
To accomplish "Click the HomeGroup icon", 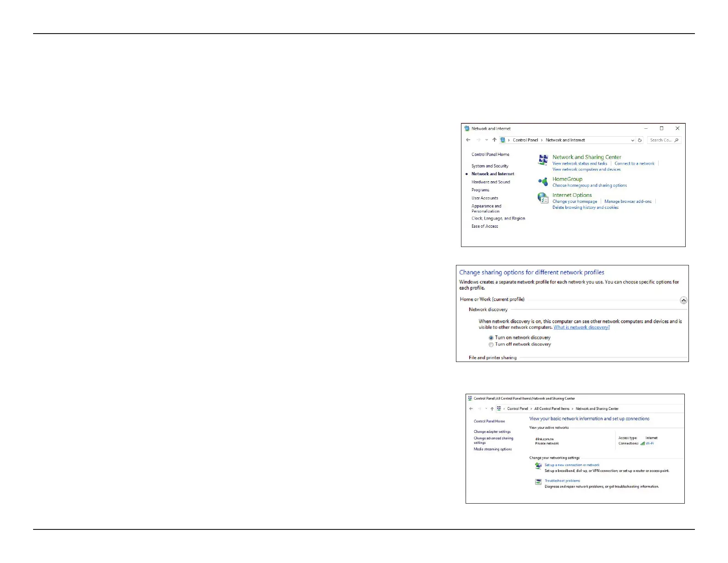I will 543,182.
